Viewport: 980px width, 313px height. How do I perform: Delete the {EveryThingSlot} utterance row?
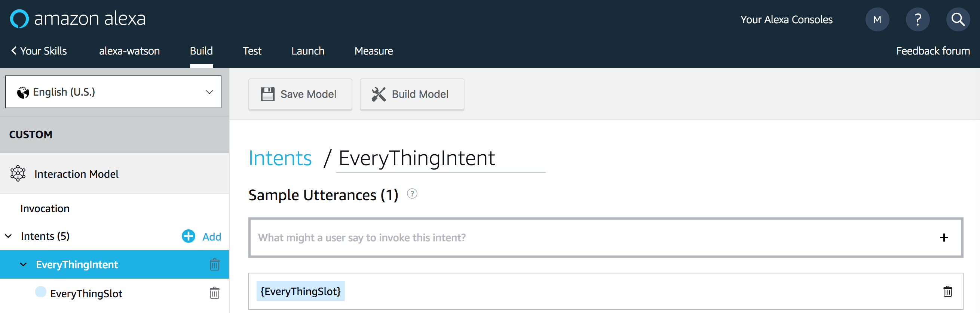tap(947, 291)
